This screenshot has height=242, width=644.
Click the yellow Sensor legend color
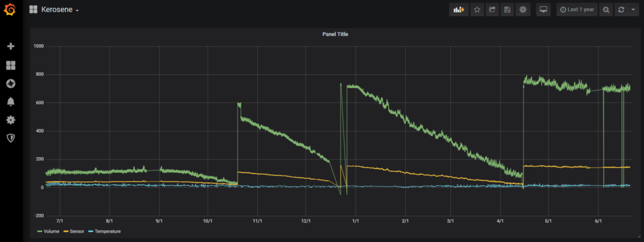pyautogui.click(x=66, y=231)
